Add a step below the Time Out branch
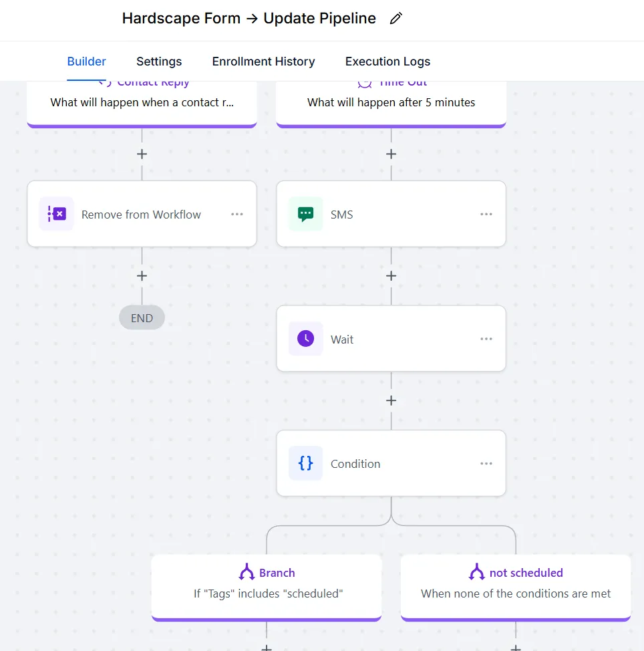The image size is (644, 651). (391, 154)
